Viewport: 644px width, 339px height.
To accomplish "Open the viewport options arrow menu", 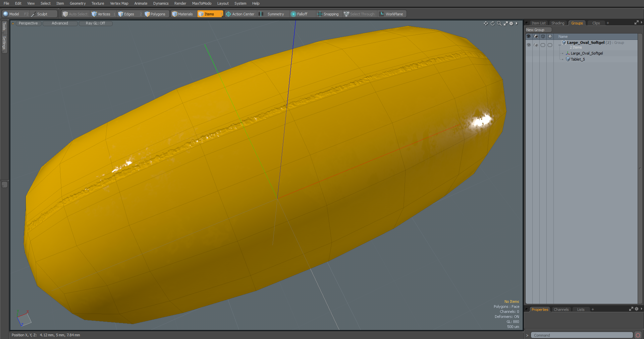I will [x=517, y=23].
